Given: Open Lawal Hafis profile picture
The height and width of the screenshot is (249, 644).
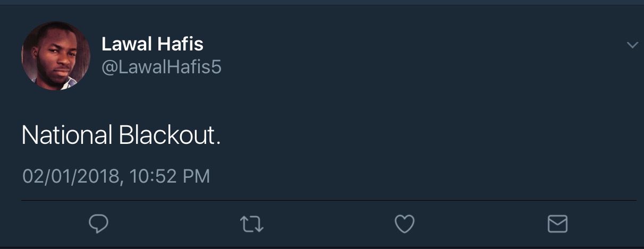Looking at the screenshot, I should click(56, 56).
